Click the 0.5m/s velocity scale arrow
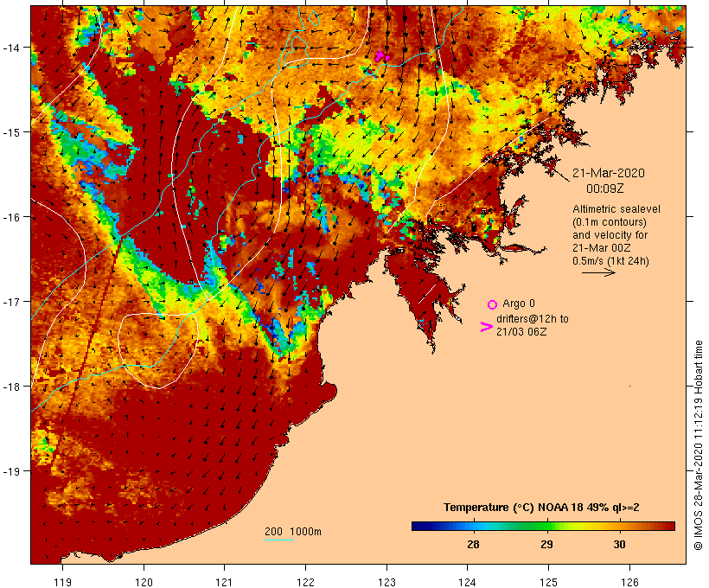709x588 pixels. (598, 272)
